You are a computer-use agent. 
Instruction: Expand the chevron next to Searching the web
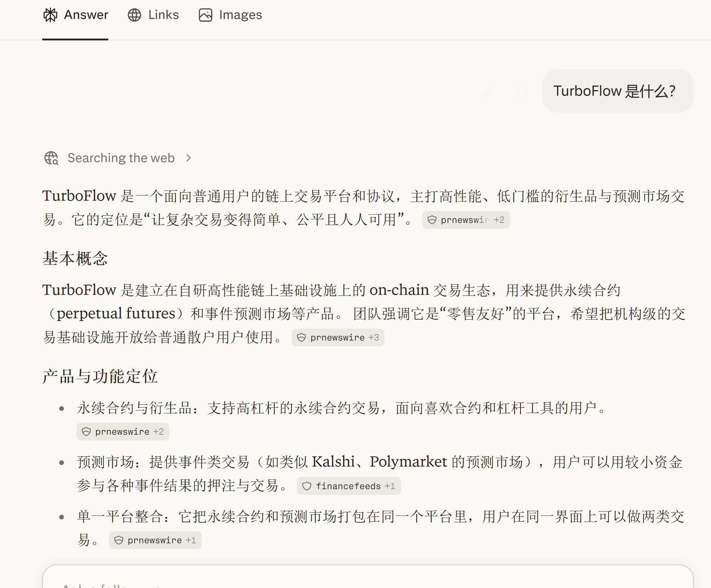(188, 158)
